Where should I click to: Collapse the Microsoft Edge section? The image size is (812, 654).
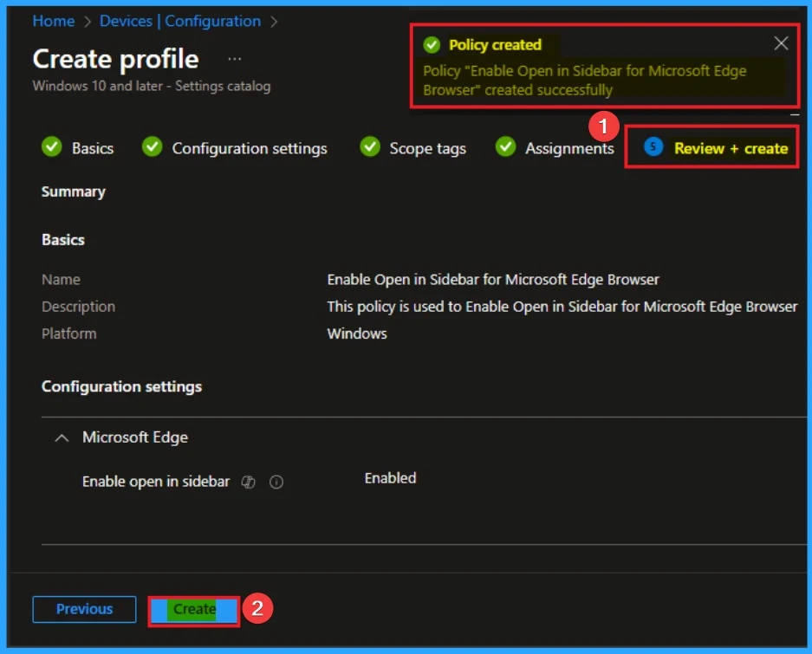(x=62, y=438)
